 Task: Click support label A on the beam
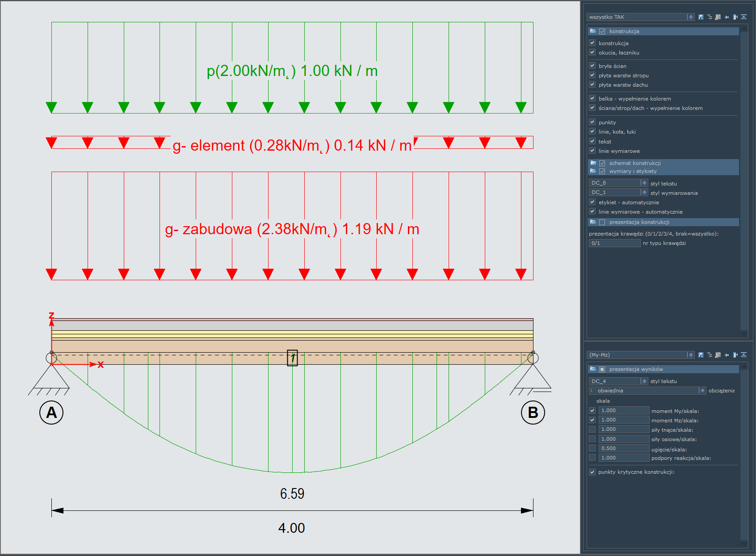point(51,412)
